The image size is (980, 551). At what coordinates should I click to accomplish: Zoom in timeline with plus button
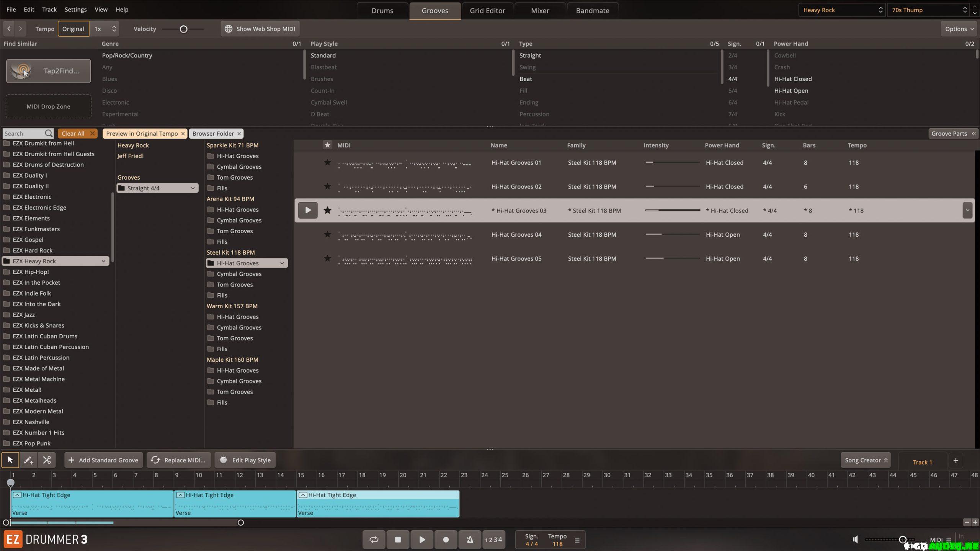tap(975, 522)
